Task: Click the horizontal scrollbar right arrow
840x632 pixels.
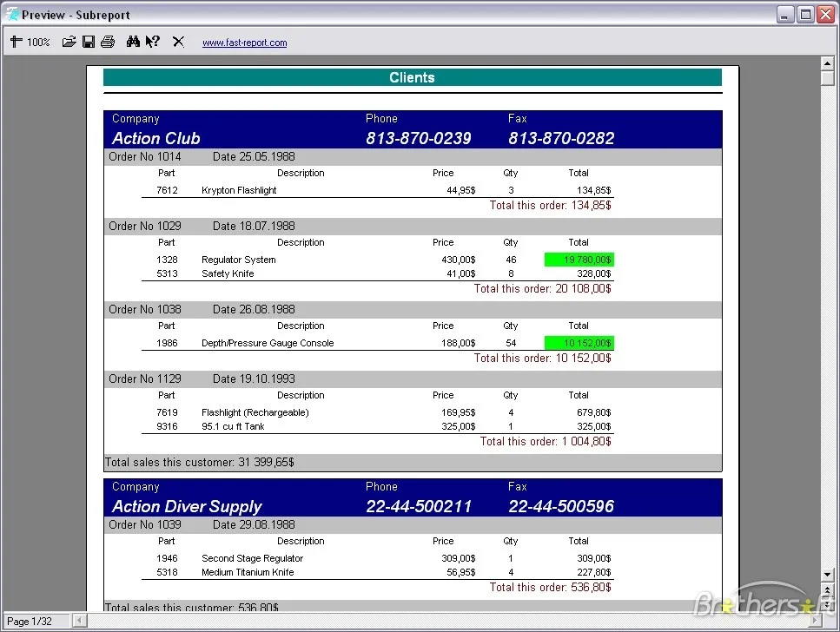Action: (816, 621)
